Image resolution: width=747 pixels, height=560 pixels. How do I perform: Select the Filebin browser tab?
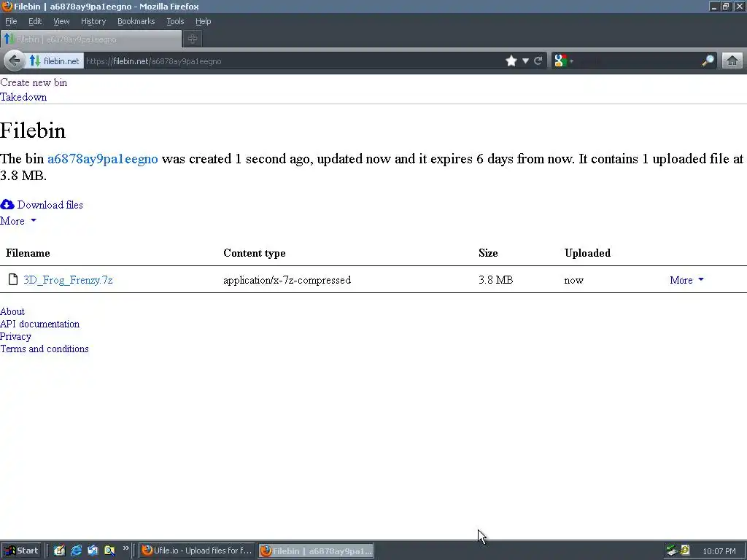pyautogui.click(x=90, y=39)
